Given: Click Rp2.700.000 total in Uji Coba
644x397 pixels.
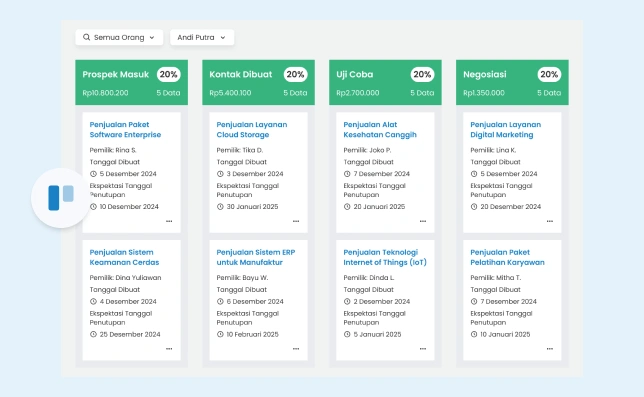Looking at the screenshot, I should click(358, 93).
